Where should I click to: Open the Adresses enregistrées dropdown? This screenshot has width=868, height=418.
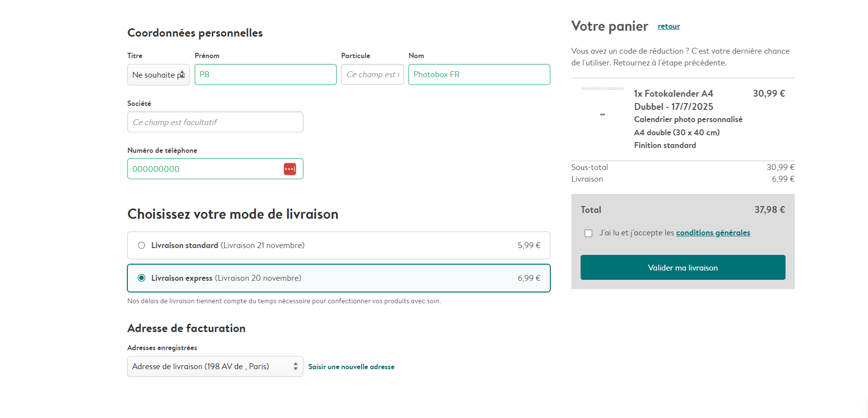pyautogui.click(x=215, y=366)
